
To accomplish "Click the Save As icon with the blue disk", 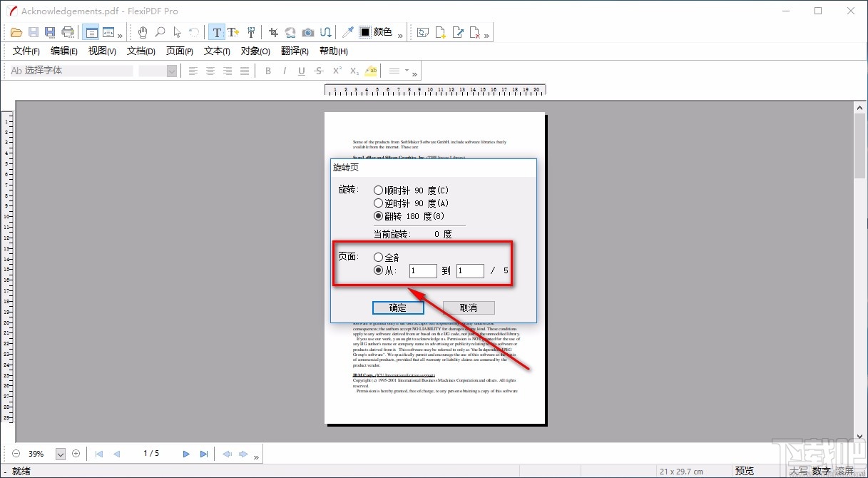I will point(50,32).
